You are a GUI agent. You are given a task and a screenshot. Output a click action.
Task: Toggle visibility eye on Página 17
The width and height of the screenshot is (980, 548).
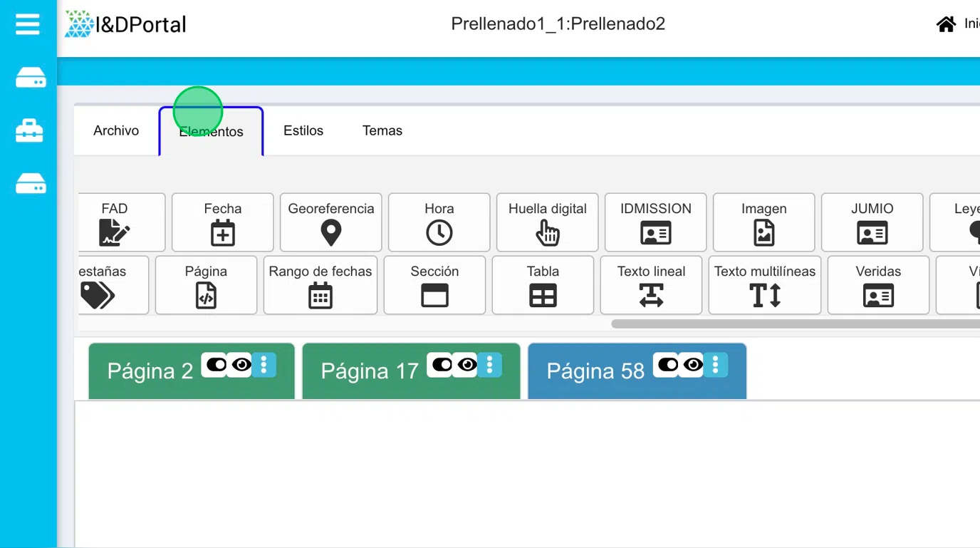click(x=467, y=365)
